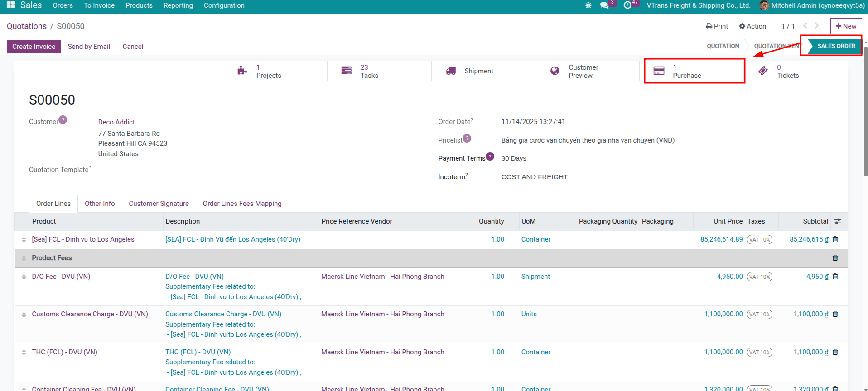Click the Payment Terms 30 Days field
This screenshot has height=391, width=868.
click(514, 158)
